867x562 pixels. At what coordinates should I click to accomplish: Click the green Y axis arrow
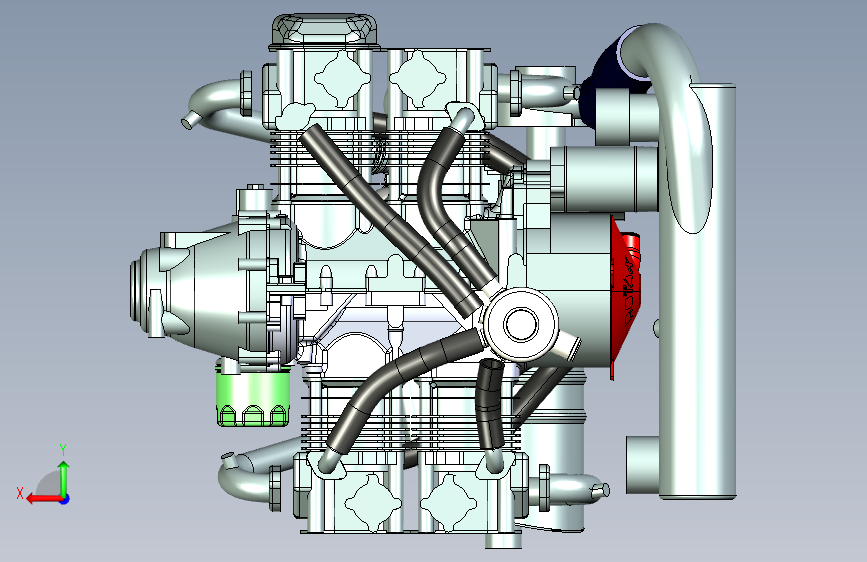pyautogui.click(x=64, y=477)
